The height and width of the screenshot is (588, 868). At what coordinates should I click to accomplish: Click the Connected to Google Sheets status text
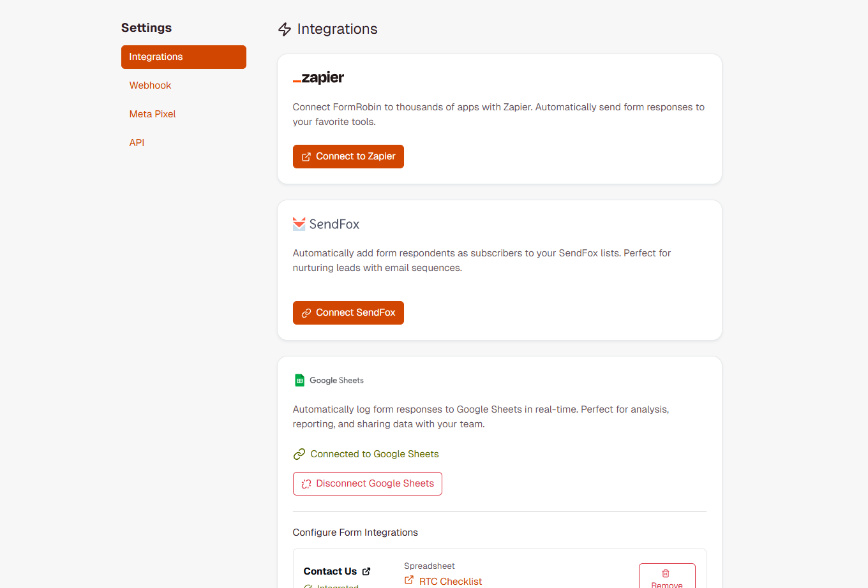tap(374, 453)
